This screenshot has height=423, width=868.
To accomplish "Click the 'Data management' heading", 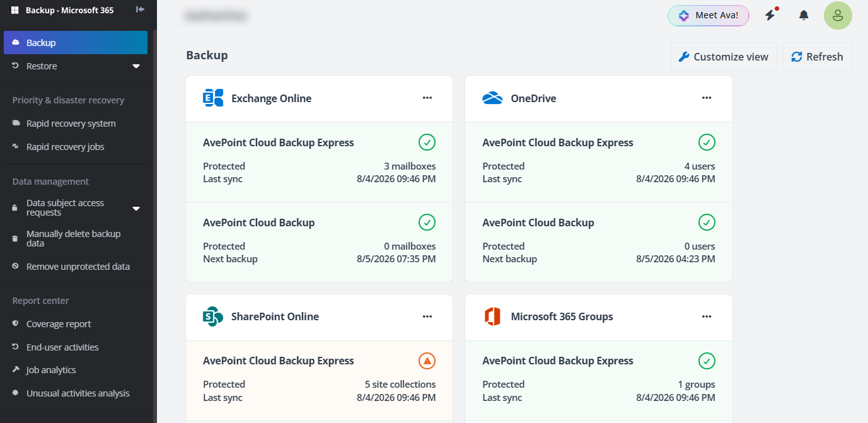I will pos(50,182).
